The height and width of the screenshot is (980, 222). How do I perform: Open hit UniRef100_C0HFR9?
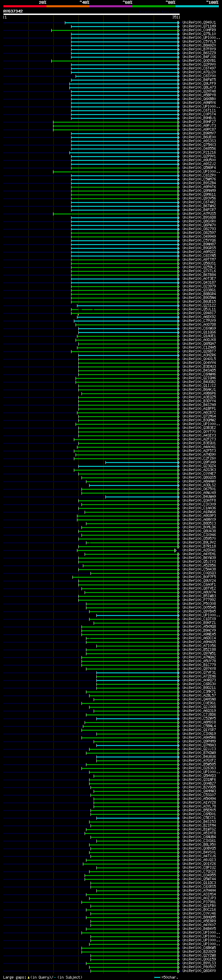click(x=199, y=30)
